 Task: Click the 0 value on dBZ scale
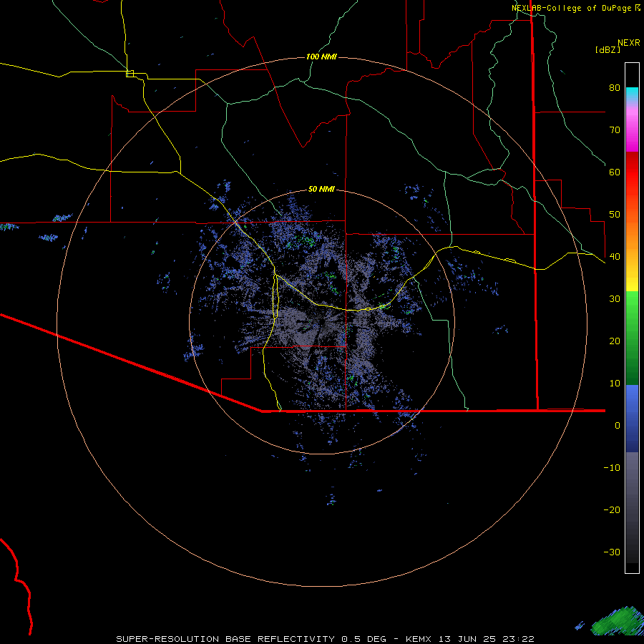618,426
